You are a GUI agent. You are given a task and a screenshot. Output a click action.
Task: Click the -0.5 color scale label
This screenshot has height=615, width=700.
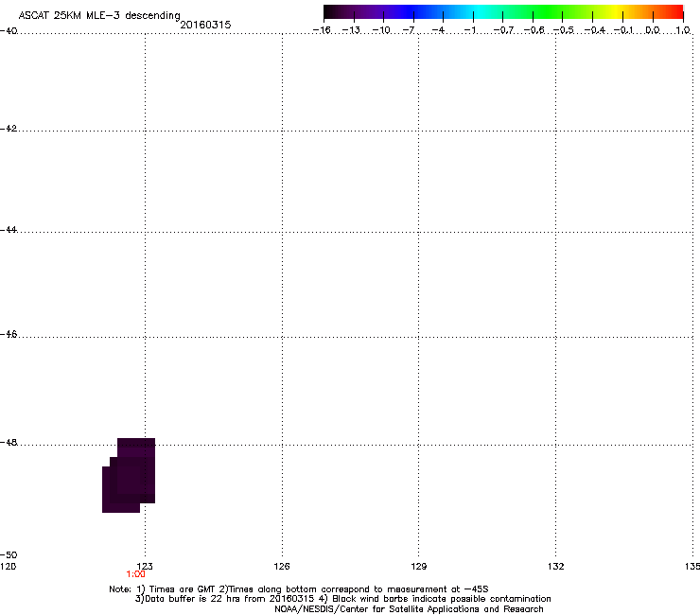tap(564, 30)
